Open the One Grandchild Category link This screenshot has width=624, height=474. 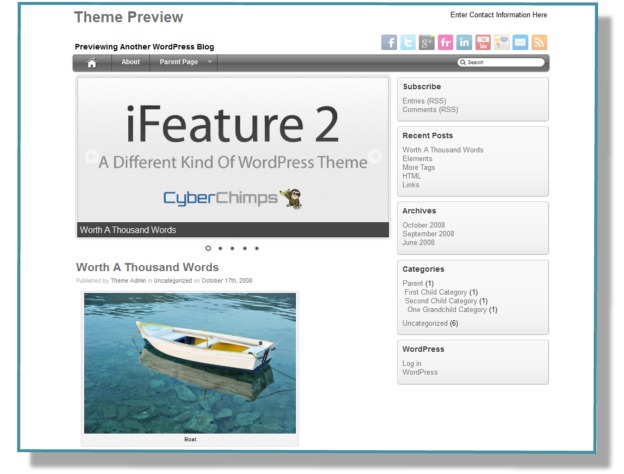click(447, 310)
